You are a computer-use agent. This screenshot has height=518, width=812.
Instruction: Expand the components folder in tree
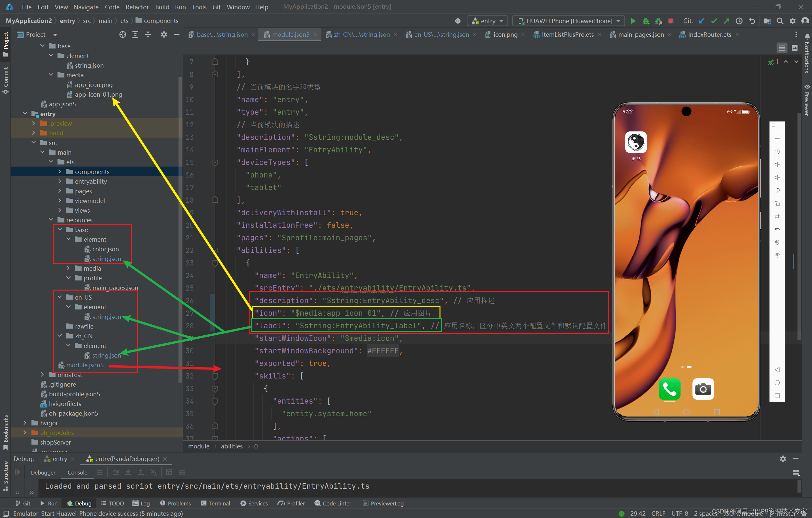coord(60,172)
